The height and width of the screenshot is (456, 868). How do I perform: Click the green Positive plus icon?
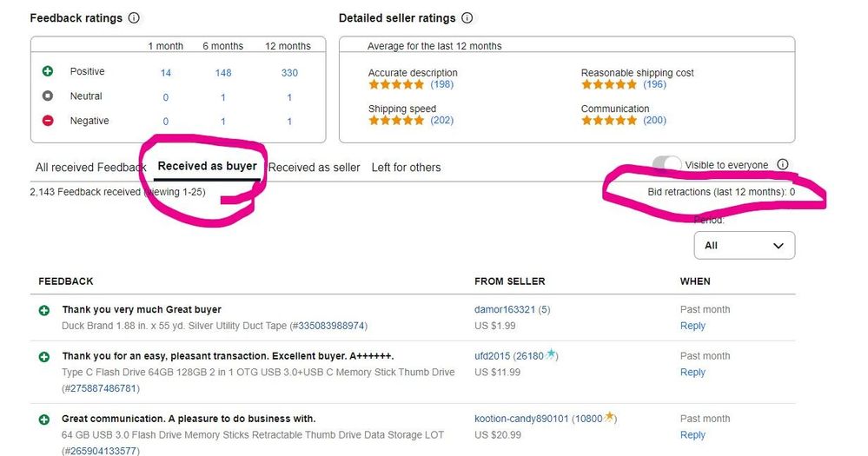[x=48, y=71]
